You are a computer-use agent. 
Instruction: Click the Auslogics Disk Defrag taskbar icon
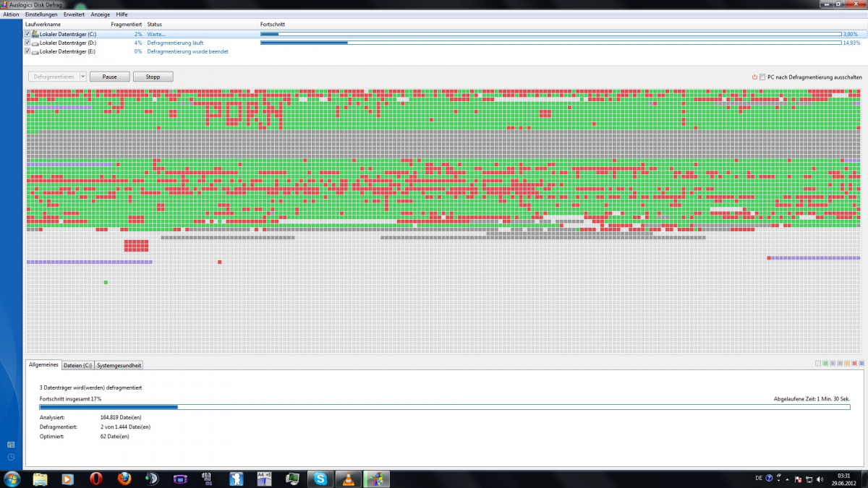coord(376,479)
